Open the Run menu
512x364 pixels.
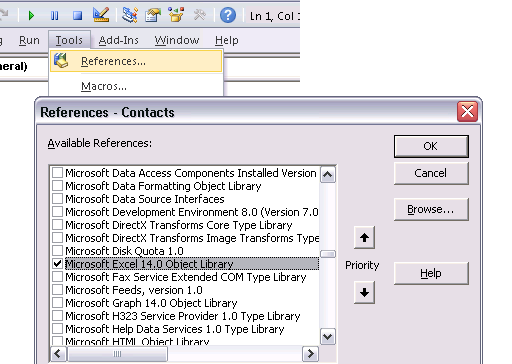point(29,40)
